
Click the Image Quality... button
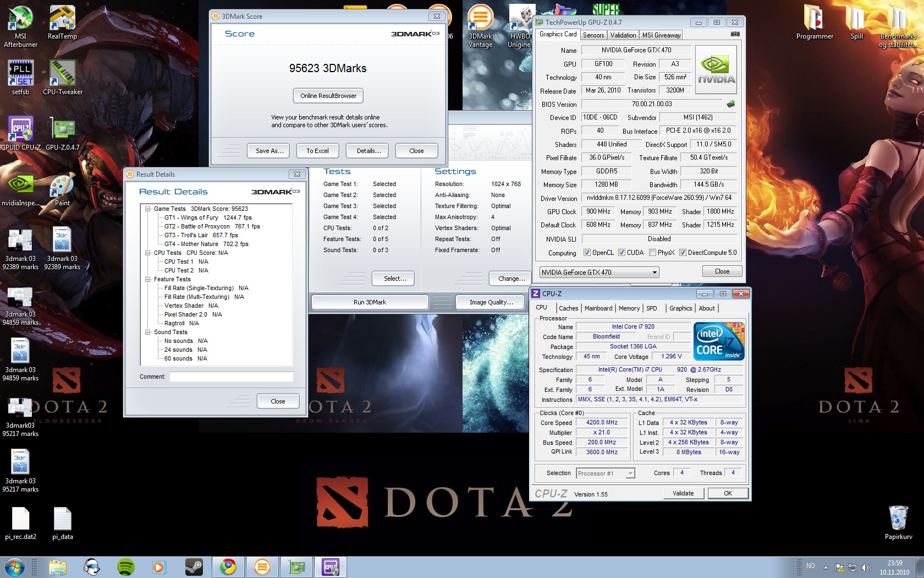491,302
